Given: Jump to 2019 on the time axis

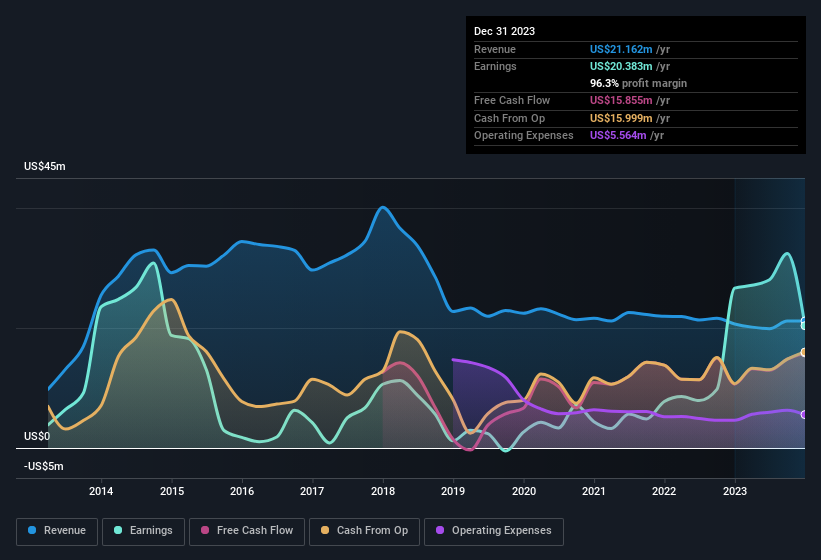Looking at the screenshot, I should pyautogui.click(x=453, y=491).
